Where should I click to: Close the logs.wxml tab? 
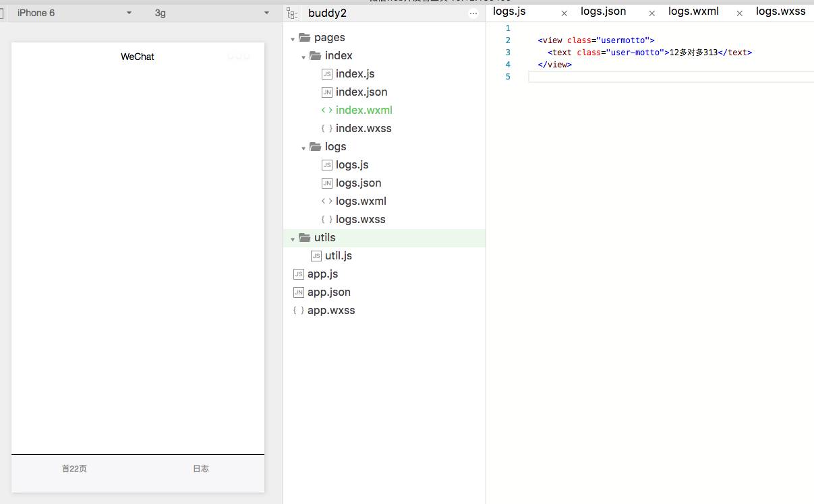[740, 13]
